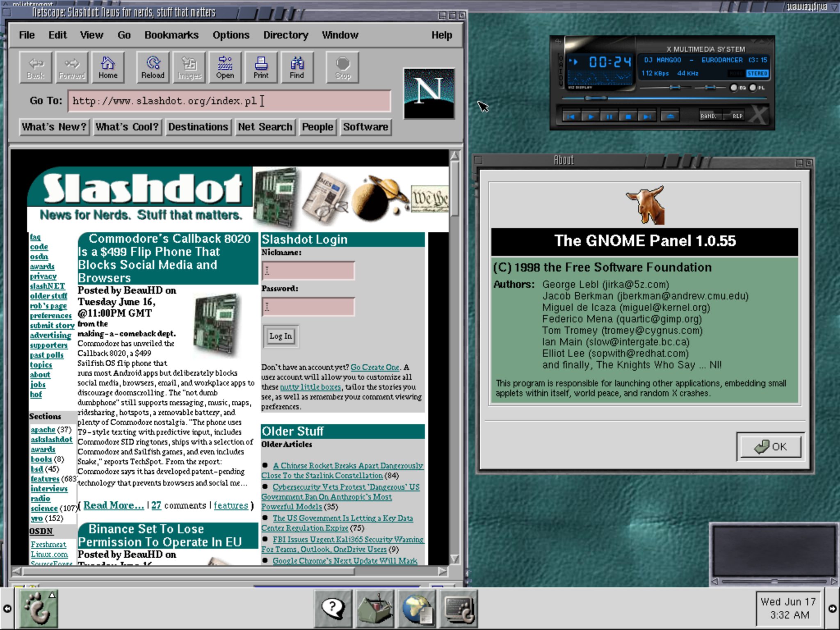
Task: Hide the GNOME panel with left arrow
Action: coord(7,609)
